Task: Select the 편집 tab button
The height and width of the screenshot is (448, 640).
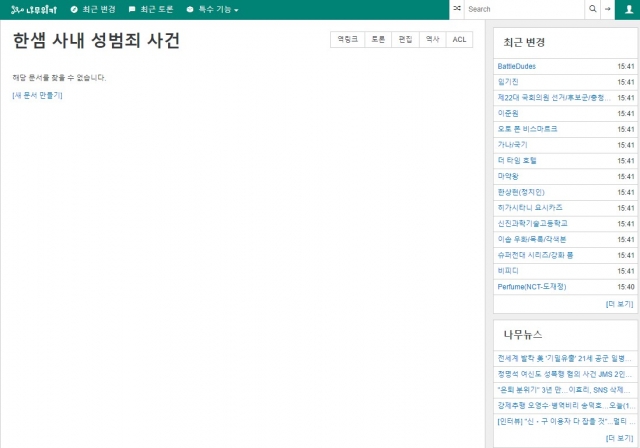Action: [x=405, y=40]
